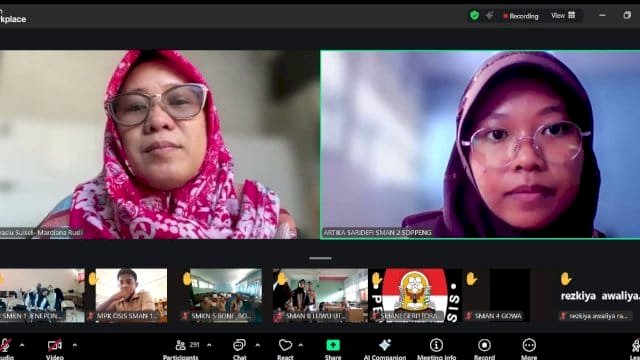Expand video options arrow beside camera

coord(75,345)
